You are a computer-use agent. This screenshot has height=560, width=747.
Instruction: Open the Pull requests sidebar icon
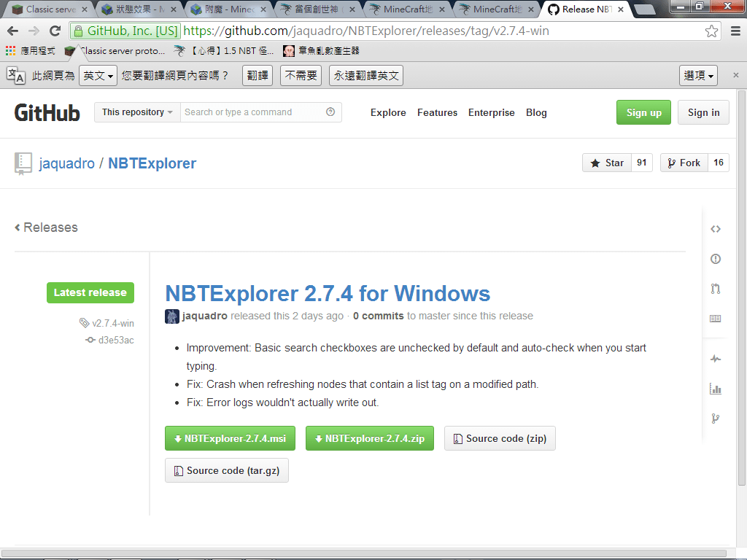point(715,289)
